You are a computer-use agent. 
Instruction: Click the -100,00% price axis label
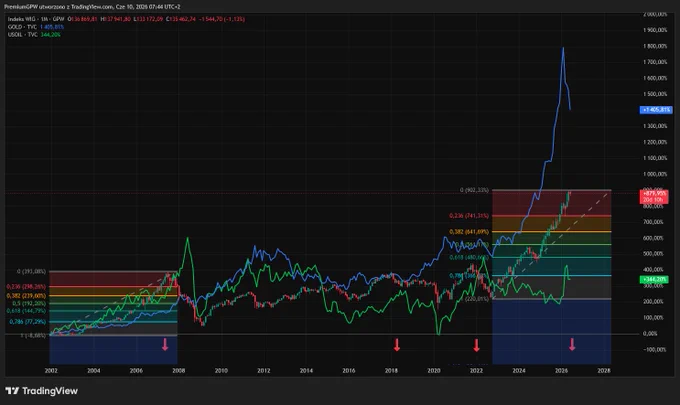coord(654,349)
